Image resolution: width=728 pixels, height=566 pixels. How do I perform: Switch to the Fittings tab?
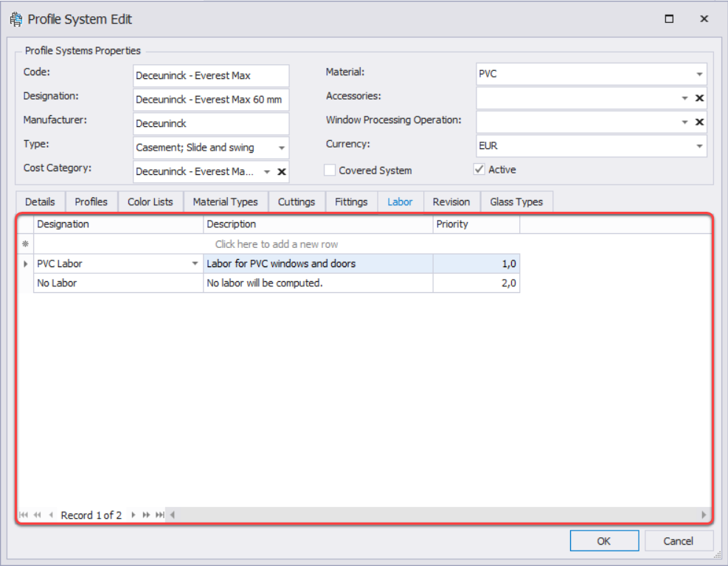click(x=351, y=201)
